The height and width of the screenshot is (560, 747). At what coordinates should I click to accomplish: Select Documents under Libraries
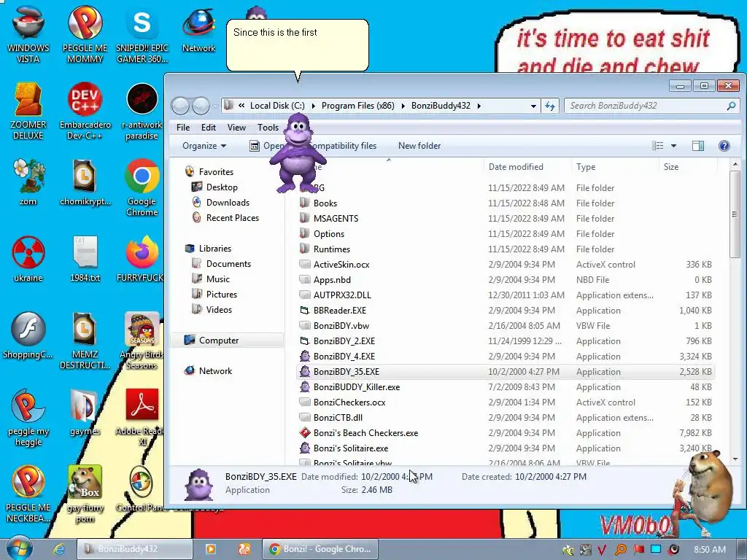point(228,264)
